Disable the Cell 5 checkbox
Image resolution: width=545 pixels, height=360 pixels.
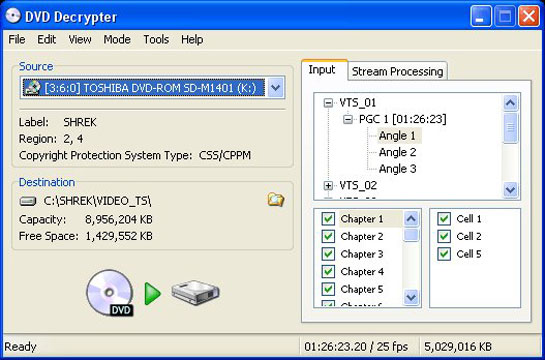(x=444, y=254)
